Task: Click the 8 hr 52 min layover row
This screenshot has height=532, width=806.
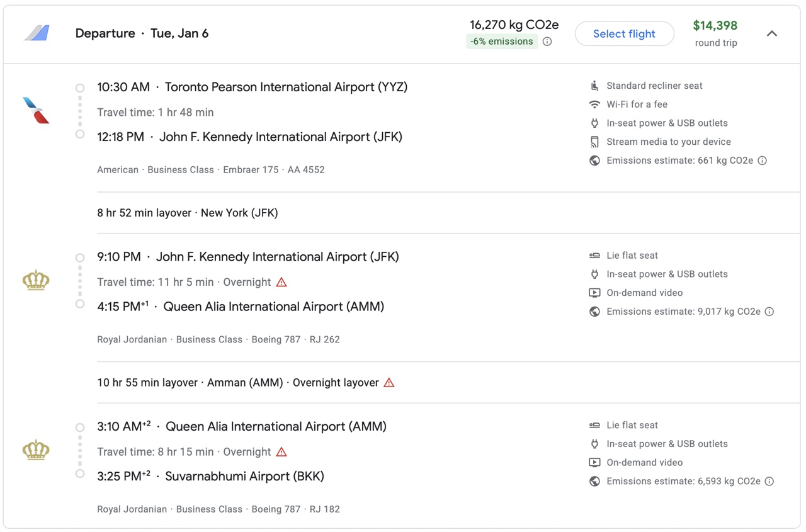Action: click(x=188, y=213)
